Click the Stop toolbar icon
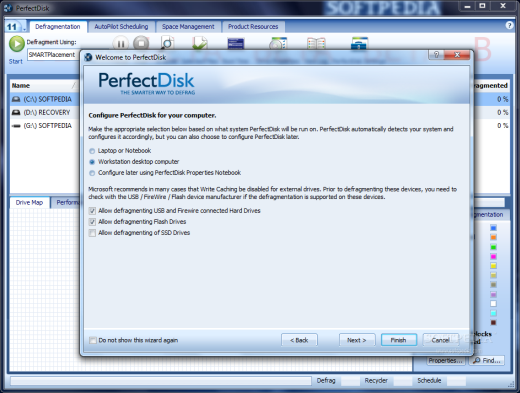Screen dimensions: 520x393 pos(141,43)
